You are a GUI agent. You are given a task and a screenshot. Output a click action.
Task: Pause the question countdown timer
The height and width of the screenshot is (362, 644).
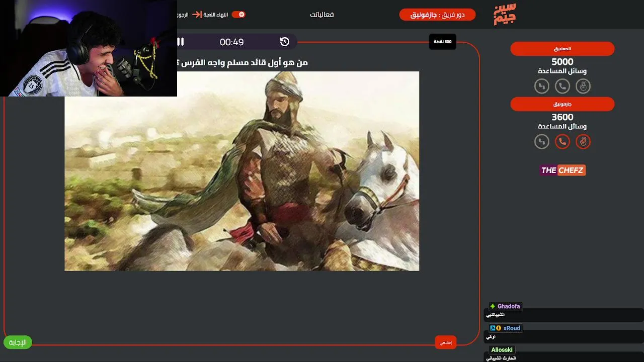[181, 42]
